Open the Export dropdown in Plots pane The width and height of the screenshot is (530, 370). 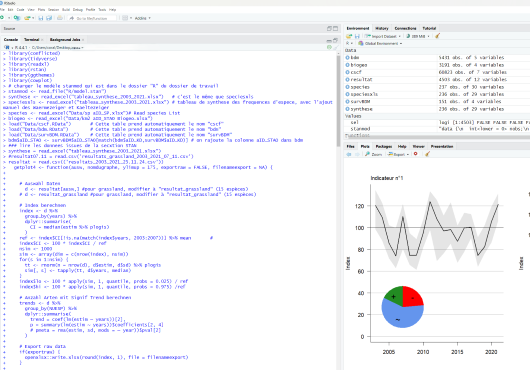point(399,154)
